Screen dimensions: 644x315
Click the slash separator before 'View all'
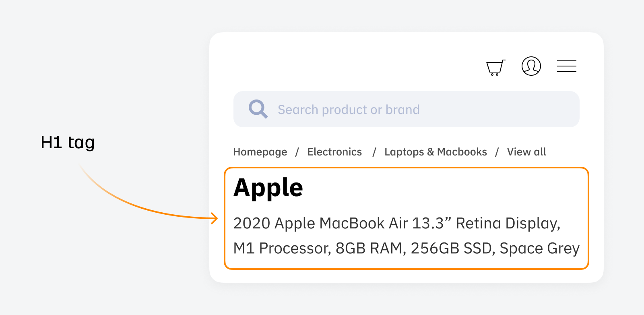click(497, 152)
